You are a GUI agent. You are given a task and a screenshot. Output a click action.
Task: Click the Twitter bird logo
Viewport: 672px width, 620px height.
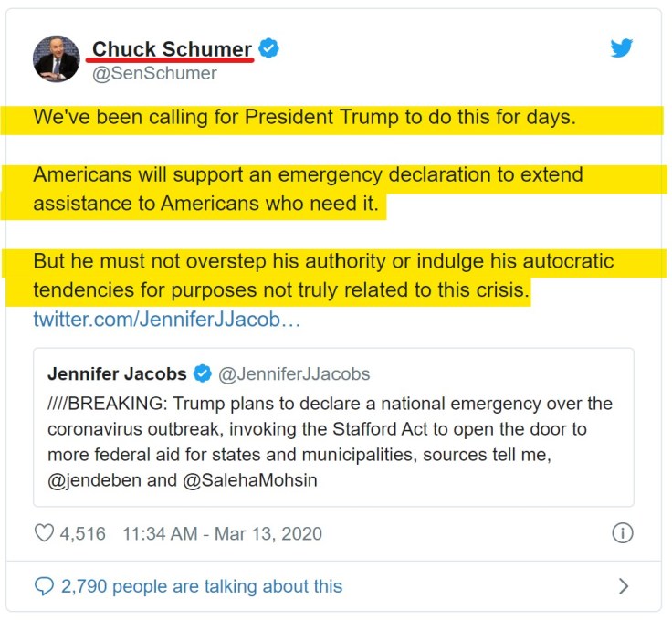[622, 48]
